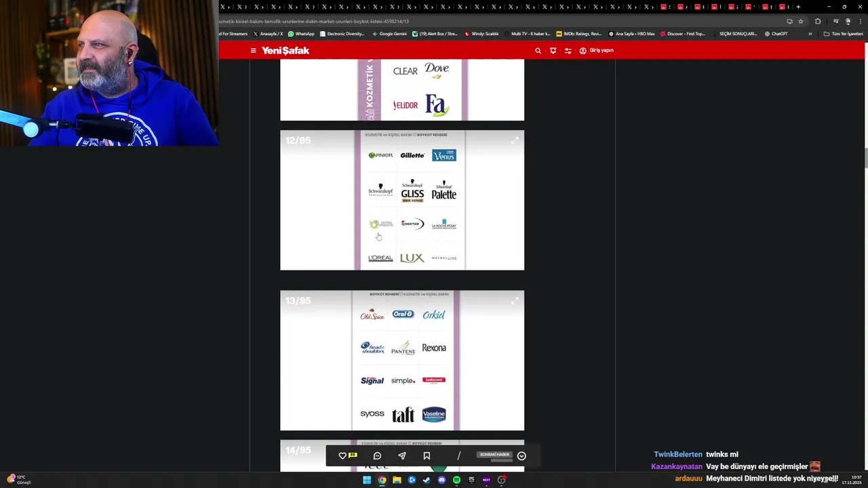868x488 pixels.
Task: Open the Chrome three-dot menu
Action: point(860,21)
